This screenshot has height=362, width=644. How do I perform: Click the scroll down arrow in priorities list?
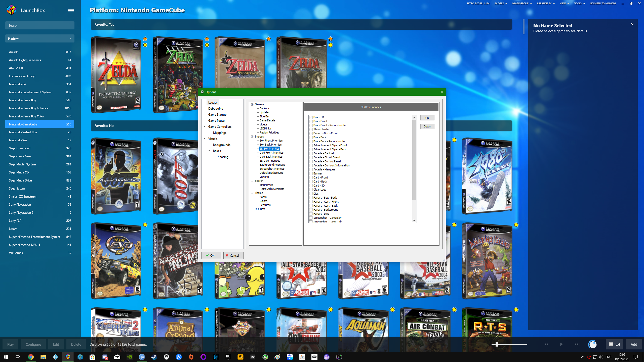[414, 220]
